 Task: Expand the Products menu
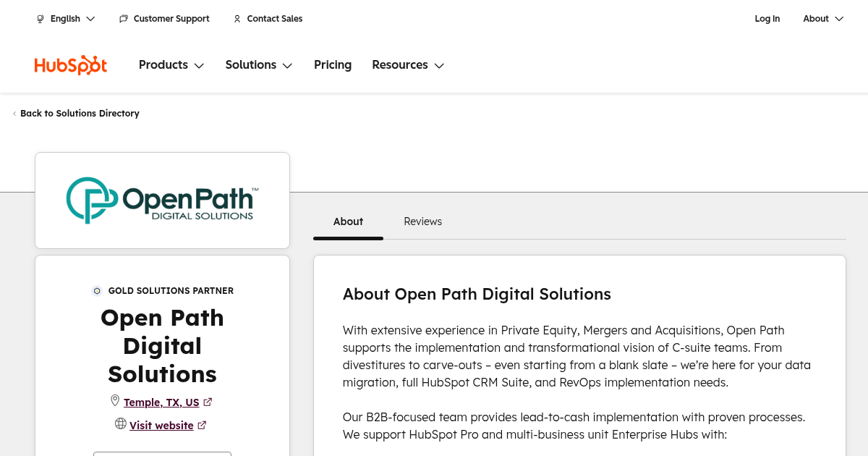(171, 65)
